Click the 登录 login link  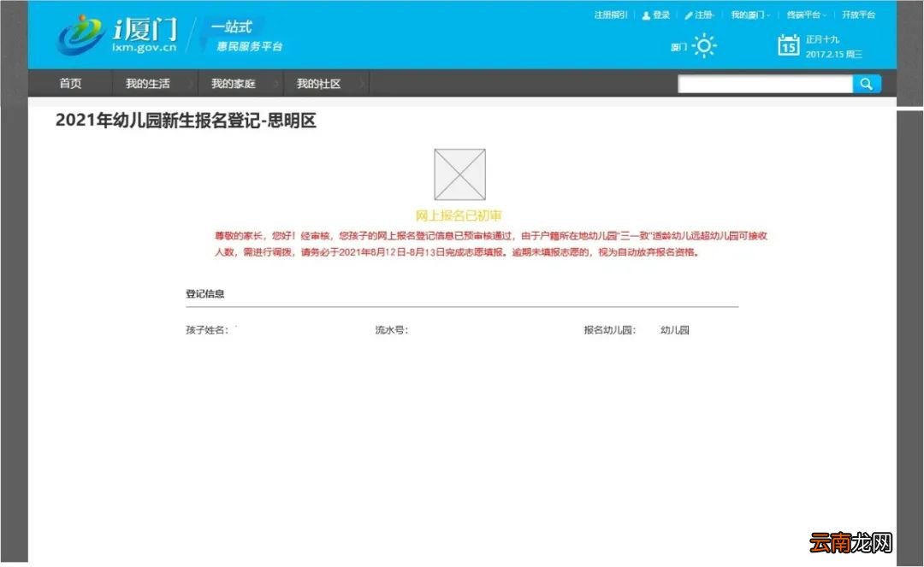point(656,15)
